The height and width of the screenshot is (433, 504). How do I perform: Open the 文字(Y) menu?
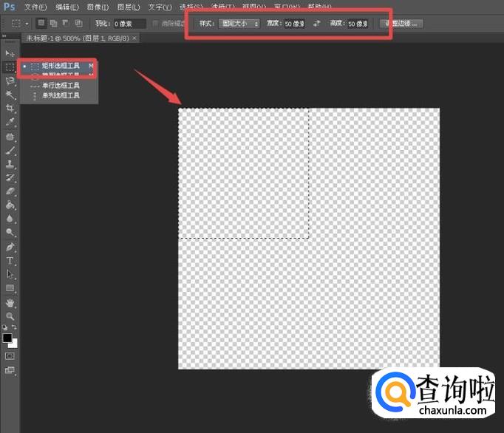[160, 7]
